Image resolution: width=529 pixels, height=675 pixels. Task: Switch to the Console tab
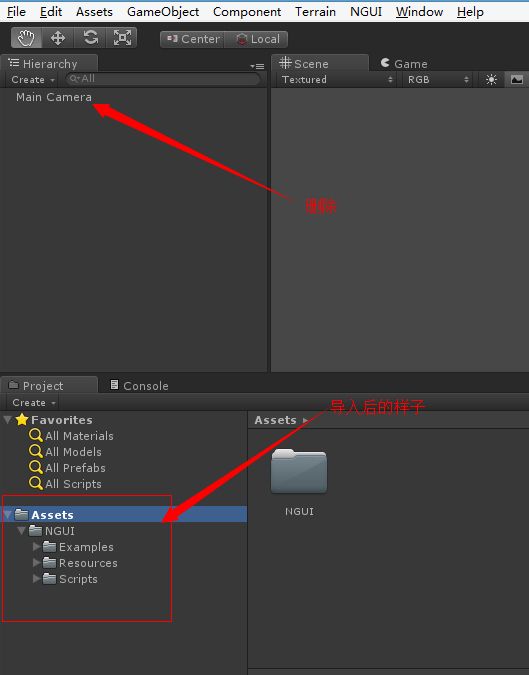(139, 386)
